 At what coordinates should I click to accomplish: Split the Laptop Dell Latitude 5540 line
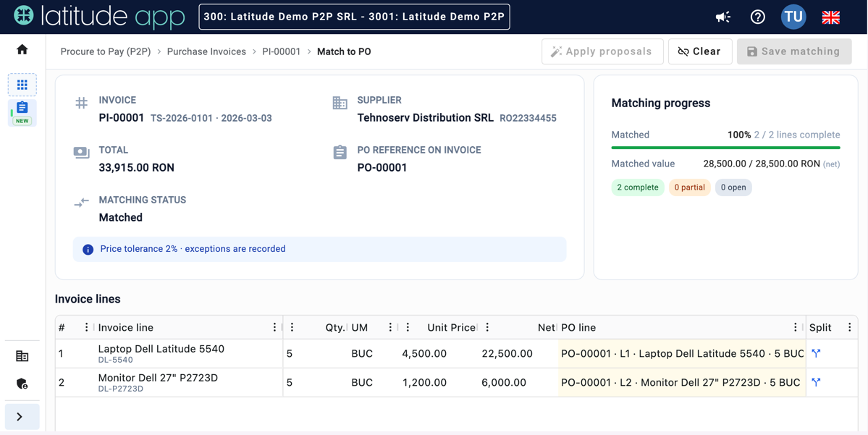815,353
